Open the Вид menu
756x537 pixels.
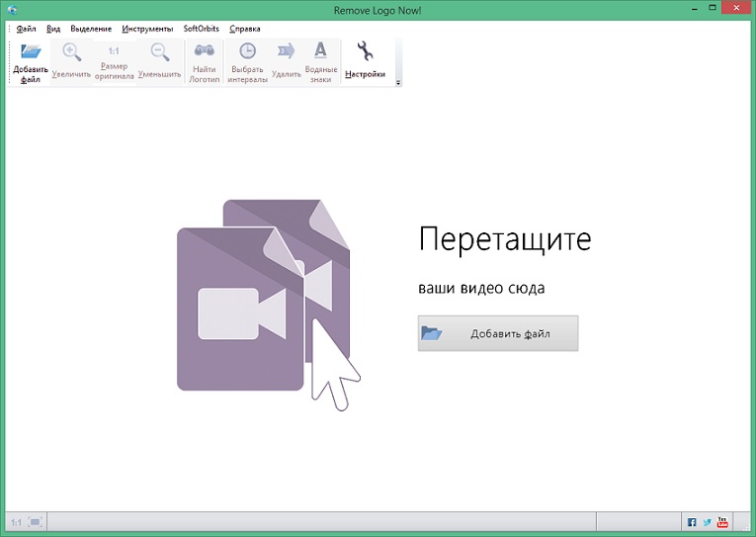[53, 29]
